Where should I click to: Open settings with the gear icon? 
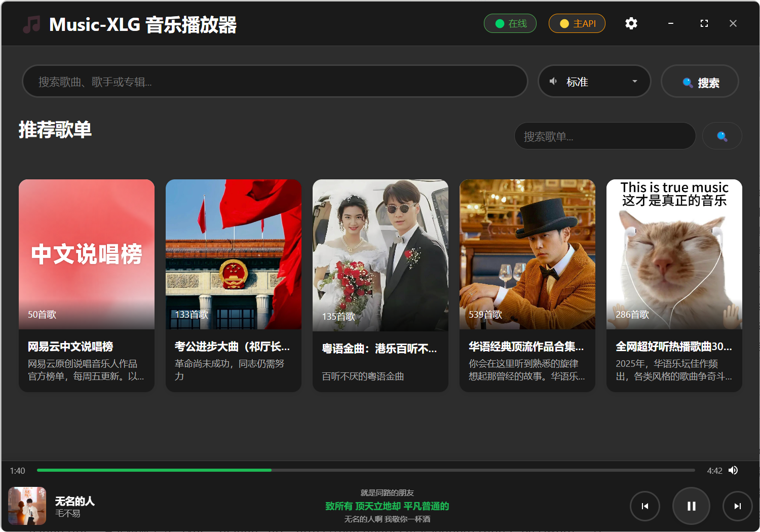pos(631,23)
